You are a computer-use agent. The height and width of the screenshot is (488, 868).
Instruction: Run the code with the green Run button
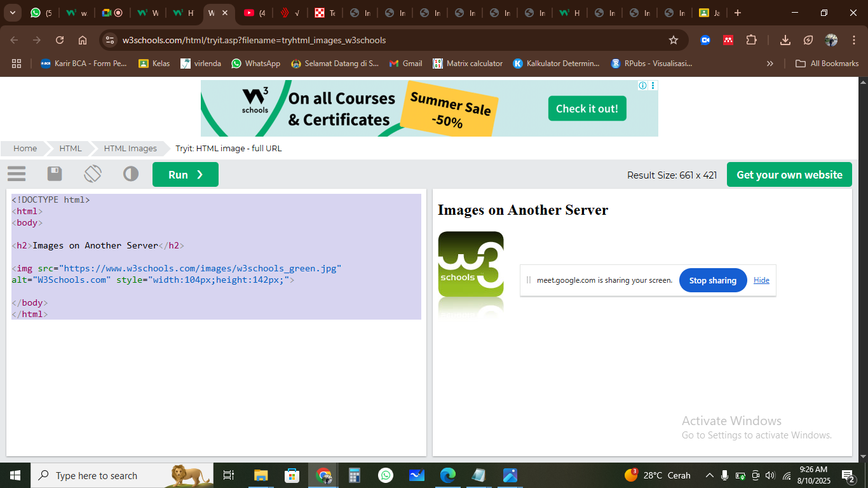(186, 175)
